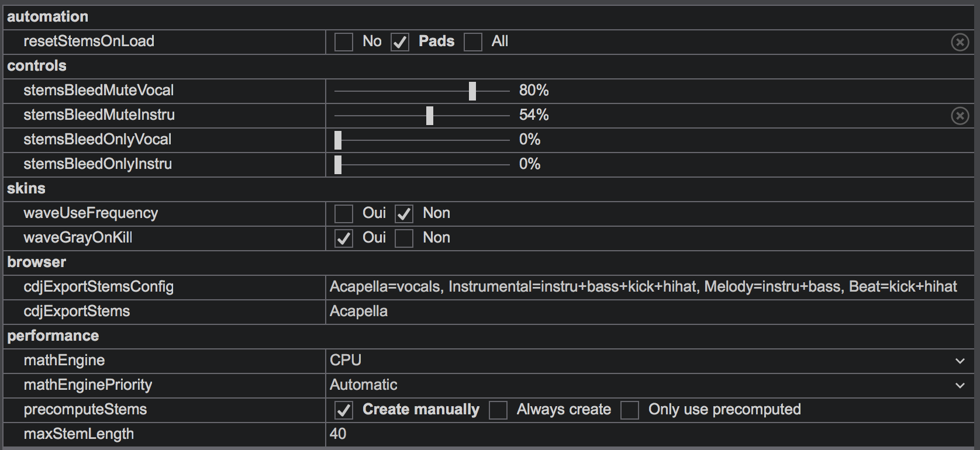The image size is (980, 450).
Task: Select Non for waveGrayOnKill
Action: [x=404, y=238]
